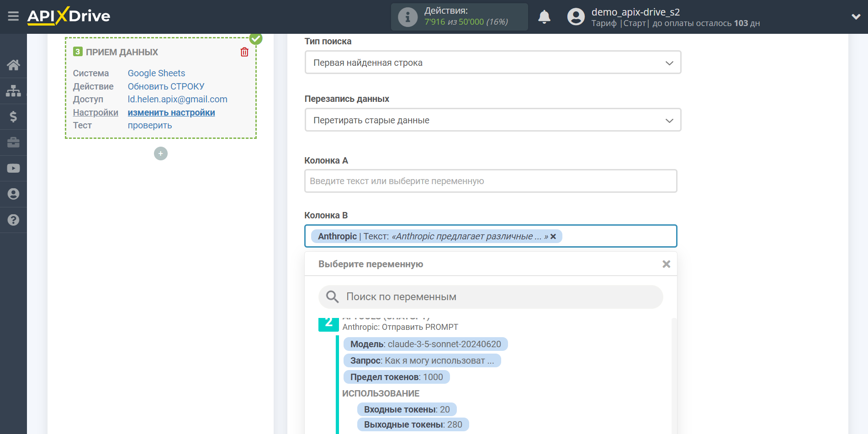Click the user avatar icon
The height and width of the screenshot is (434, 868).
click(576, 17)
